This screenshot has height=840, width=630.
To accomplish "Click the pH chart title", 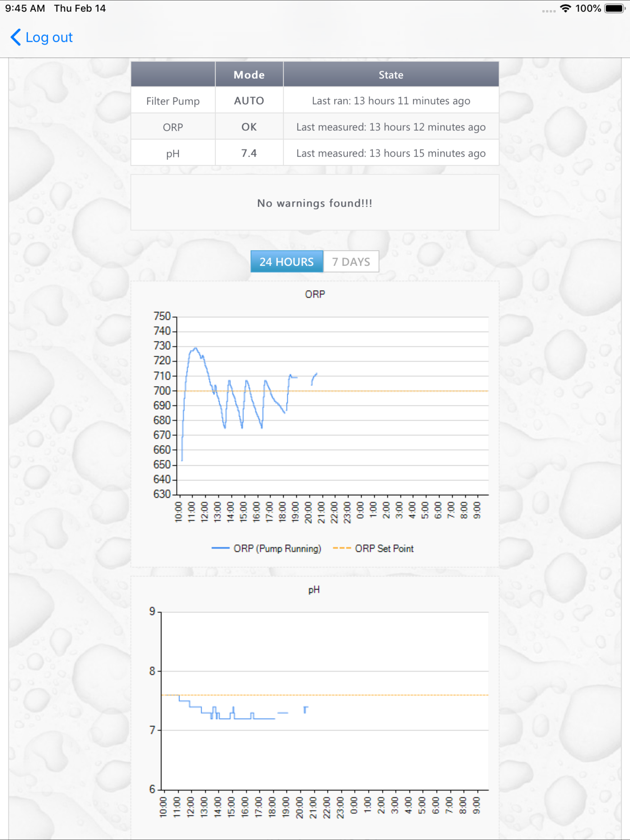I will [314, 590].
